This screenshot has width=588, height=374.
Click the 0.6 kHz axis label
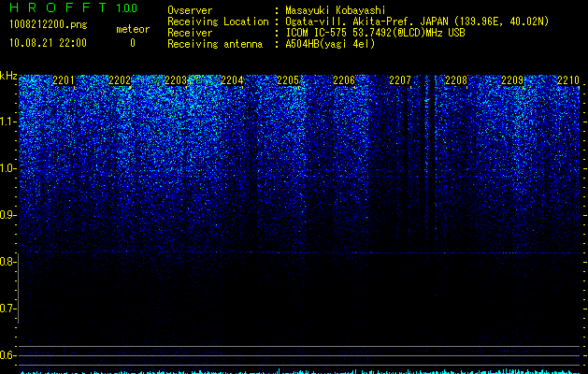pyautogui.click(x=7, y=355)
